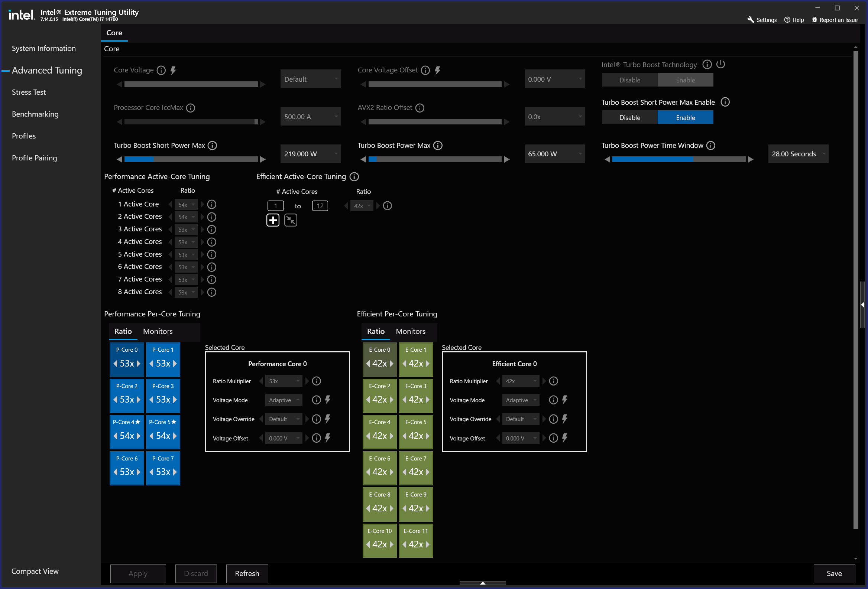Click the Save button
The width and height of the screenshot is (868, 589).
(834, 573)
